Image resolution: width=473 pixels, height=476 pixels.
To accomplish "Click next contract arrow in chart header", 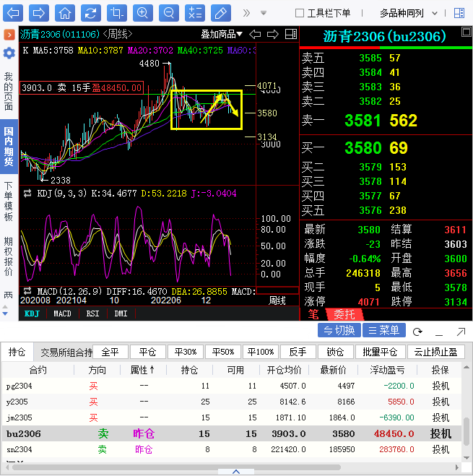I will 273,34.
